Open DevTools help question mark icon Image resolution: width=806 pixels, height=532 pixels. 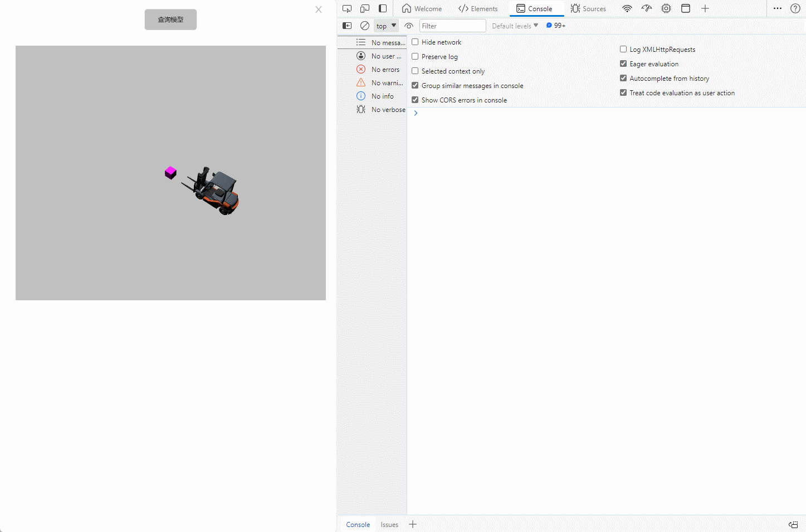pos(795,8)
